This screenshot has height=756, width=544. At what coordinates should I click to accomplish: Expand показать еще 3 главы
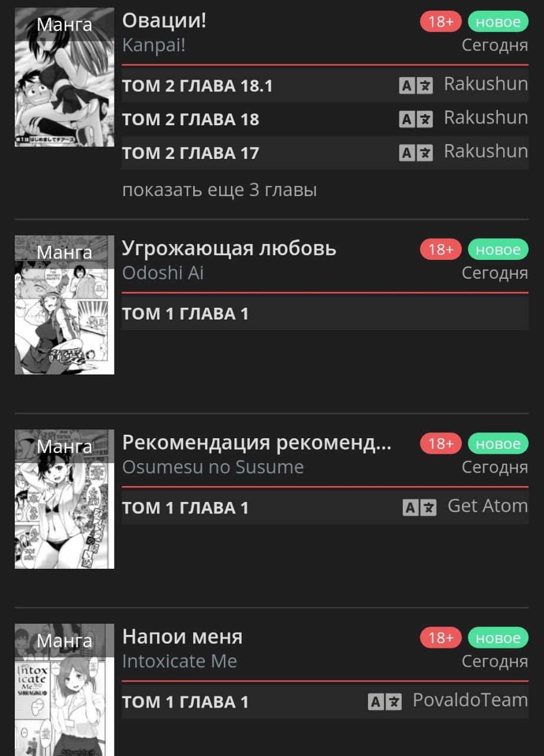click(x=220, y=190)
